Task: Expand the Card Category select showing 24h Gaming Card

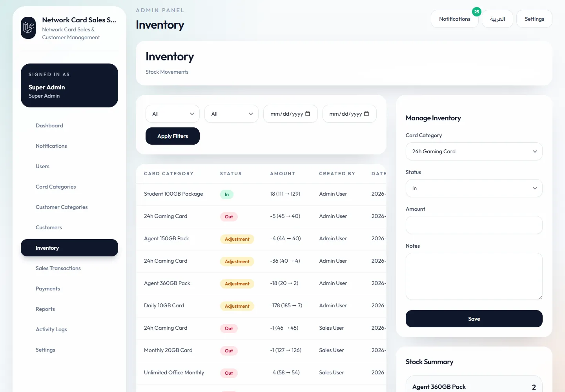Action: [x=474, y=151]
